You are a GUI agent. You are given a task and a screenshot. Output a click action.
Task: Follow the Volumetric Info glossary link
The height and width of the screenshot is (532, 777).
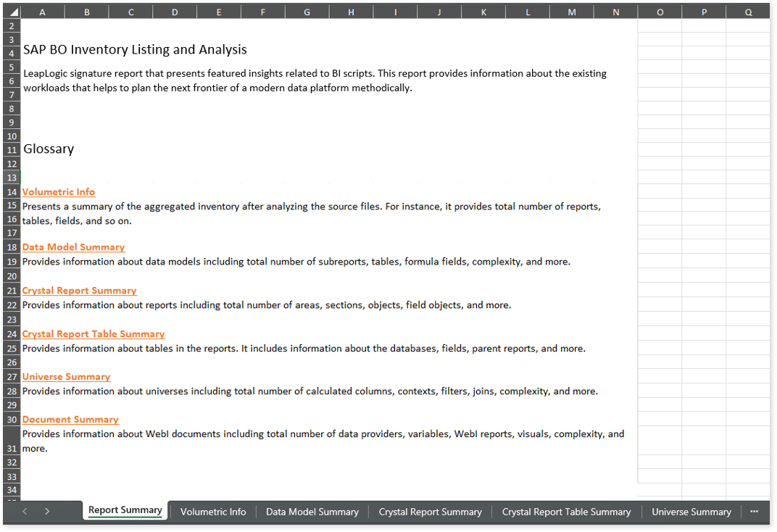59,192
